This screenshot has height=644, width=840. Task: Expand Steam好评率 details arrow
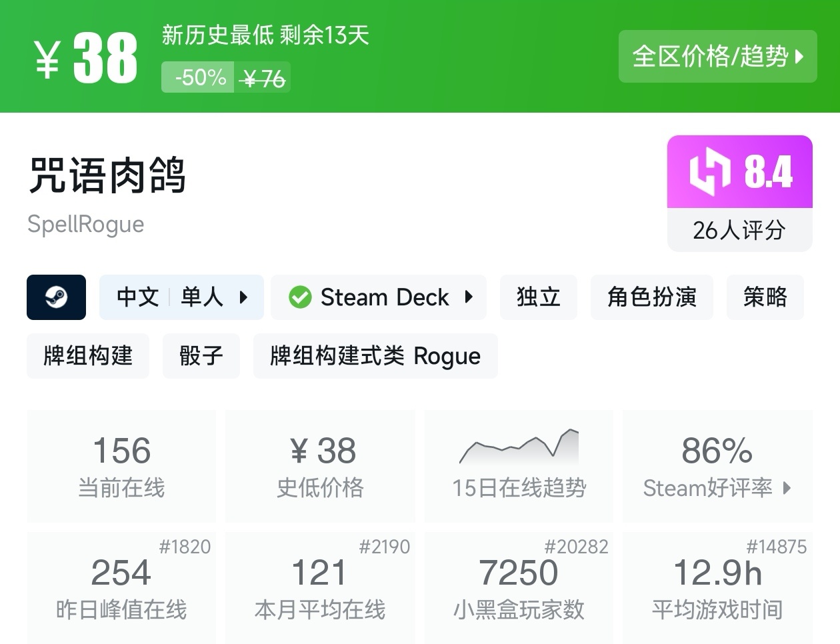point(787,488)
